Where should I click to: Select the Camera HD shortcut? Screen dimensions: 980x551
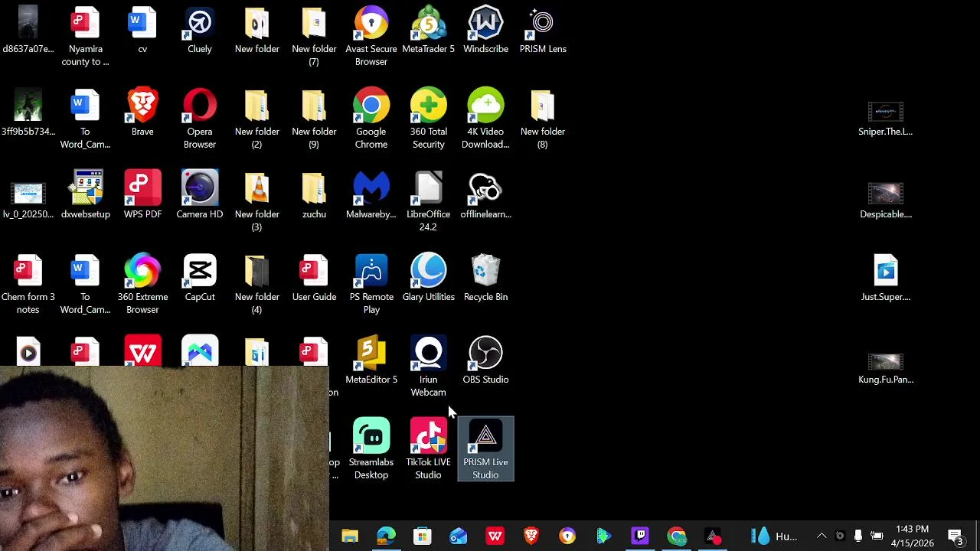(x=200, y=196)
